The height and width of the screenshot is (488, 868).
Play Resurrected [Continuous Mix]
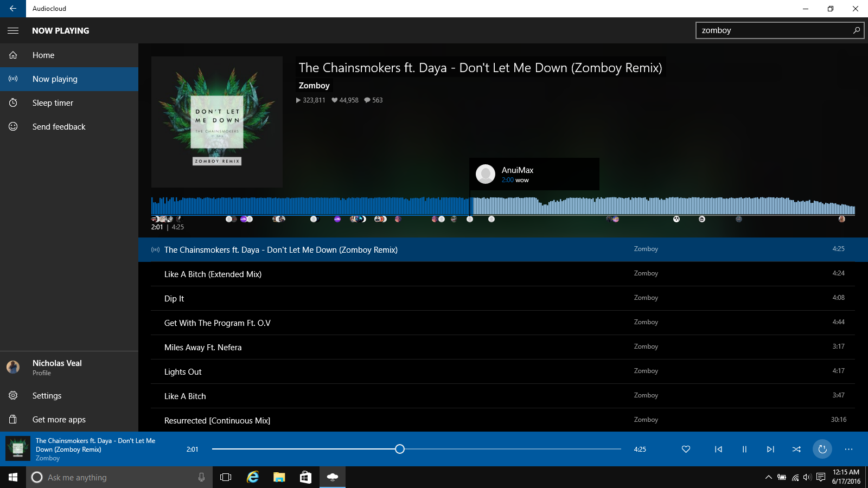503,420
